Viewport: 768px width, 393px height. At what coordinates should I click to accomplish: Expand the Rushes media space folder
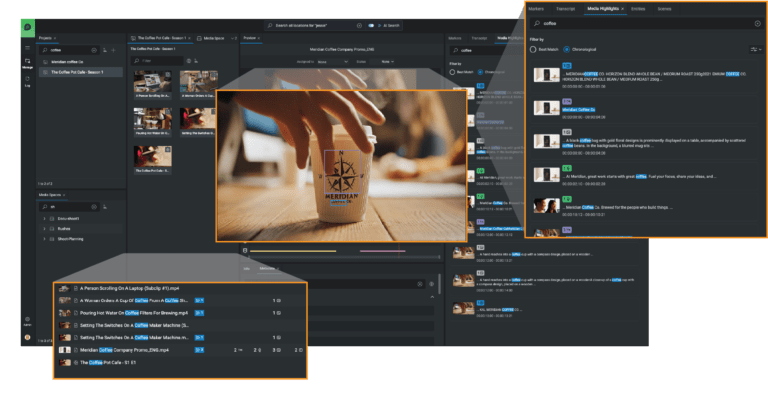44,229
